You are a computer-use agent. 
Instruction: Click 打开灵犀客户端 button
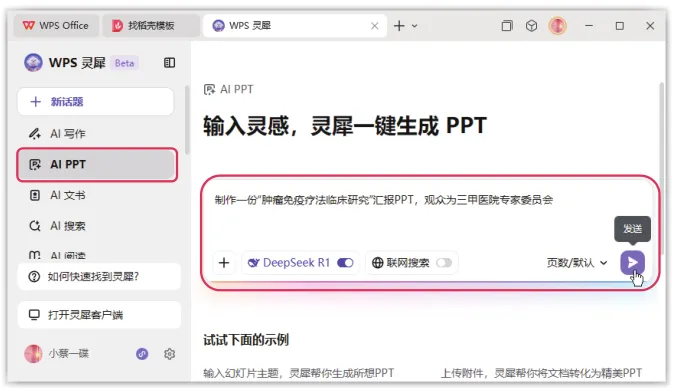point(99,315)
